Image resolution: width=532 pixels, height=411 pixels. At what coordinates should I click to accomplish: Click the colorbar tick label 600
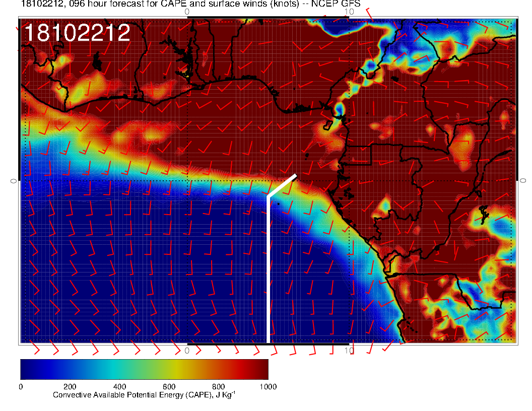pyautogui.click(x=168, y=387)
